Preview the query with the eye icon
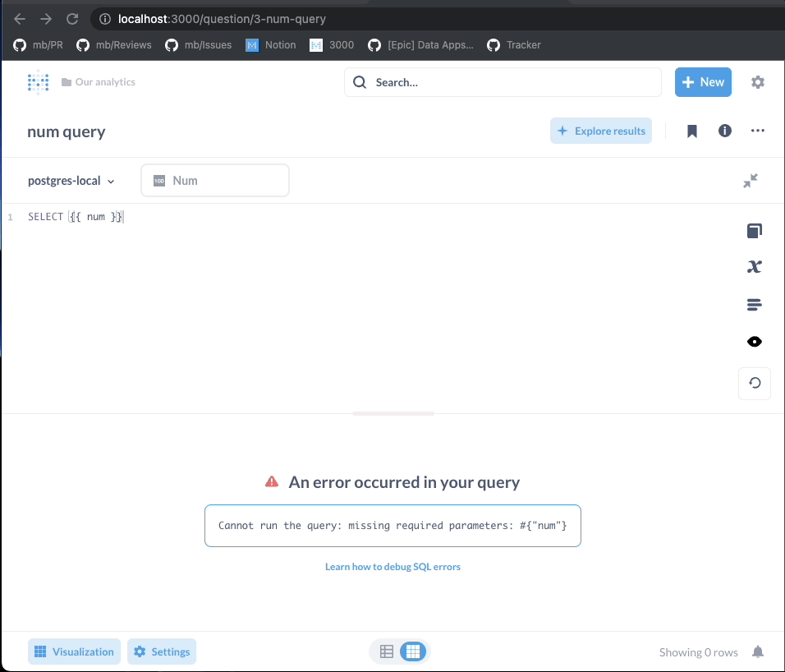This screenshot has width=785, height=672. point(754,342)
